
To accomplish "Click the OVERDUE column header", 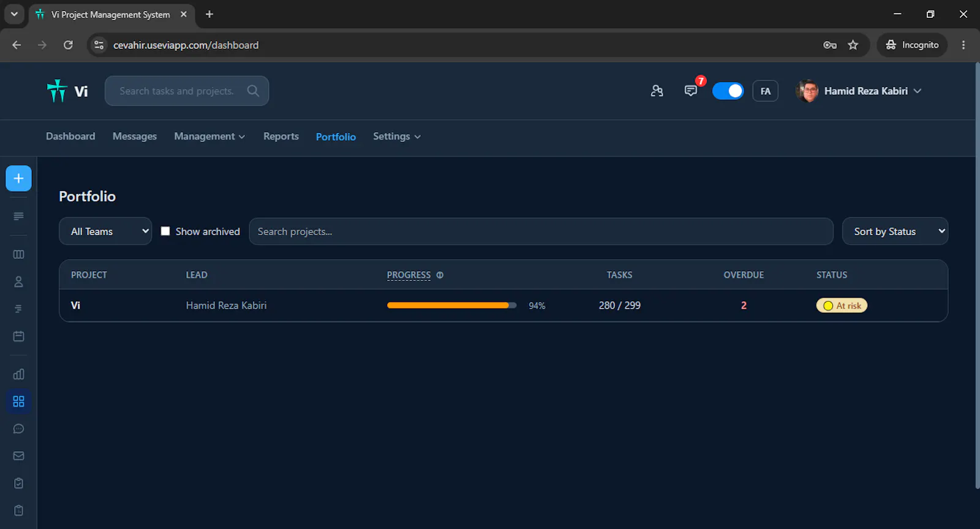I will [x=744, y=275].
